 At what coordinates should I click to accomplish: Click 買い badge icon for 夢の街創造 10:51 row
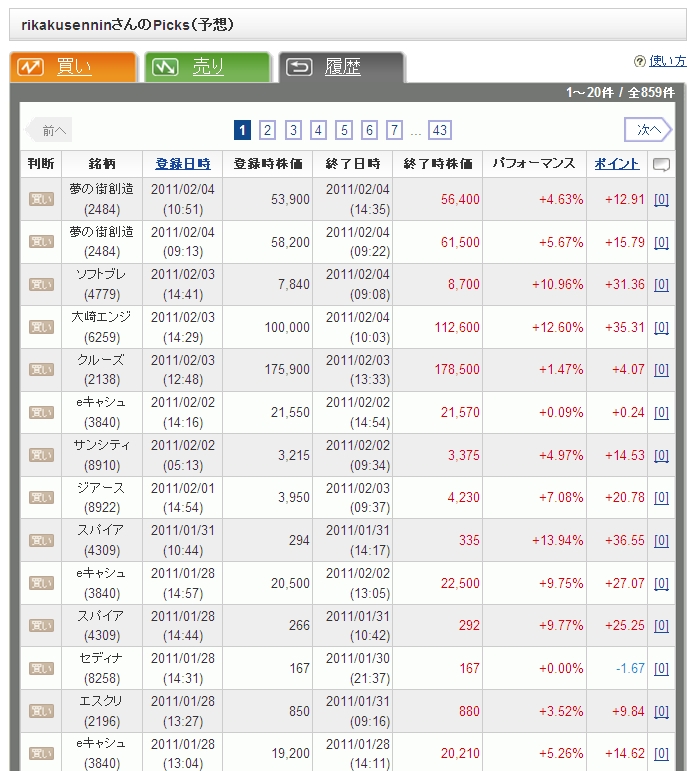click(41, 199)
